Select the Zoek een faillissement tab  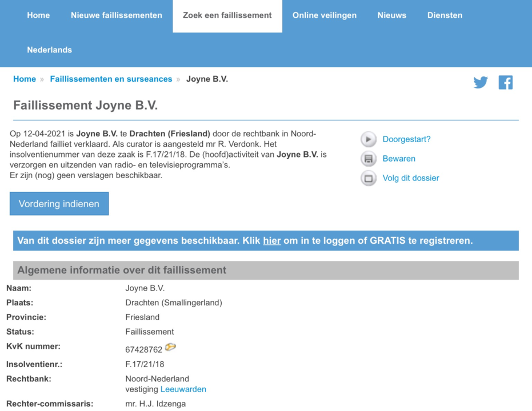click(227, 15)
